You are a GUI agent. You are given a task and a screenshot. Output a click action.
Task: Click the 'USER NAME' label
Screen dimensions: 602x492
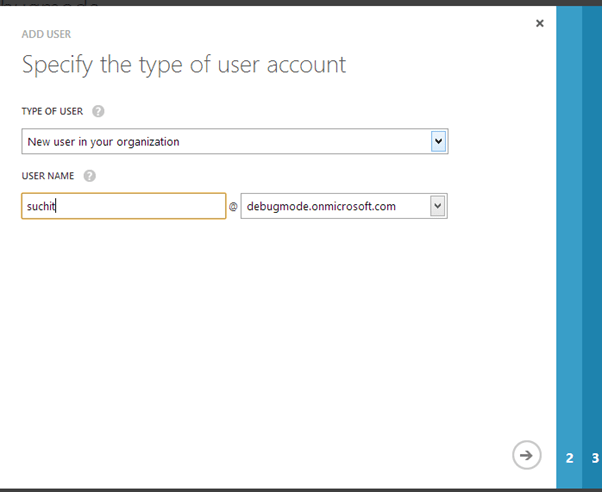[x=48, y=176]
